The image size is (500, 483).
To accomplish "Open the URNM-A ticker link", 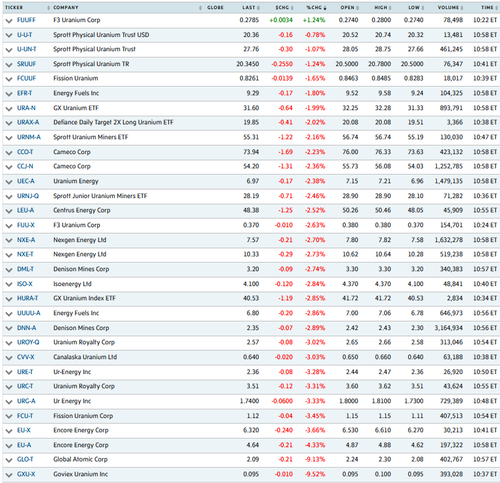I will (x=29, y=137).
